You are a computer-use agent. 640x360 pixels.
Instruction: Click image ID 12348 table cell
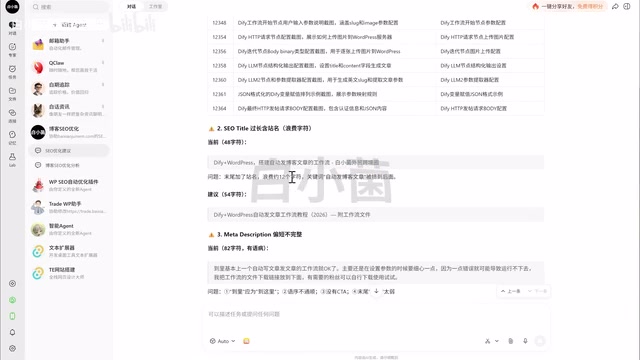[219, 23]
